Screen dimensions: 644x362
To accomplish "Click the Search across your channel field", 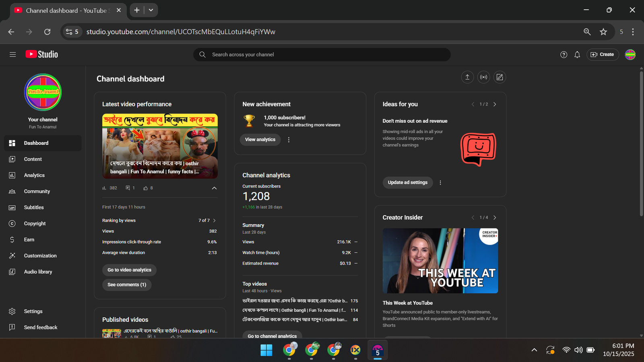I will tap(322, 55).
